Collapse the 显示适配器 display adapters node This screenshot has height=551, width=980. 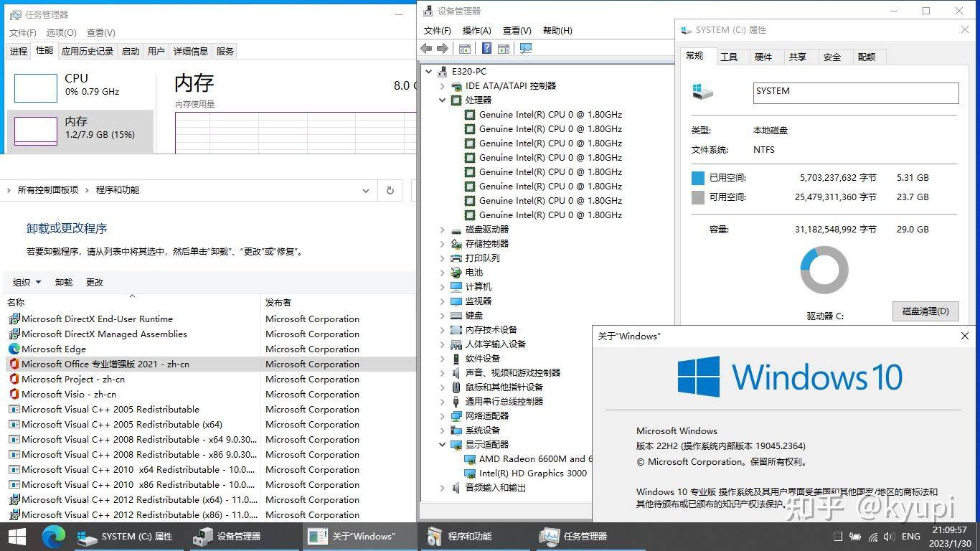click(x=443, y=444)
